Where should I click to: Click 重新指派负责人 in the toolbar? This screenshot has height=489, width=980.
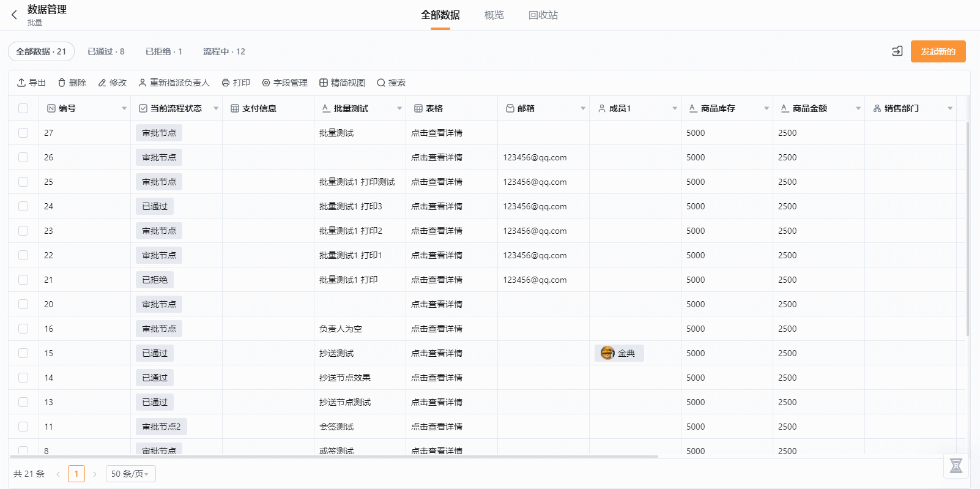(x=174, y=83)
